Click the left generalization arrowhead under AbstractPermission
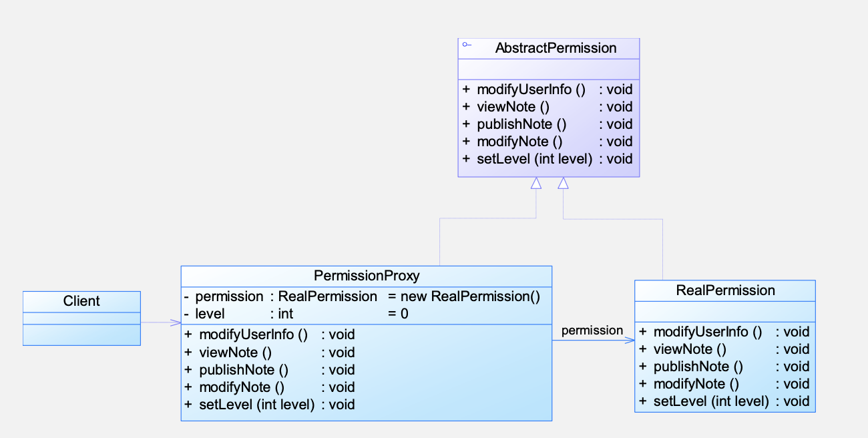868x438 pixels. click(x=536, y=183)
